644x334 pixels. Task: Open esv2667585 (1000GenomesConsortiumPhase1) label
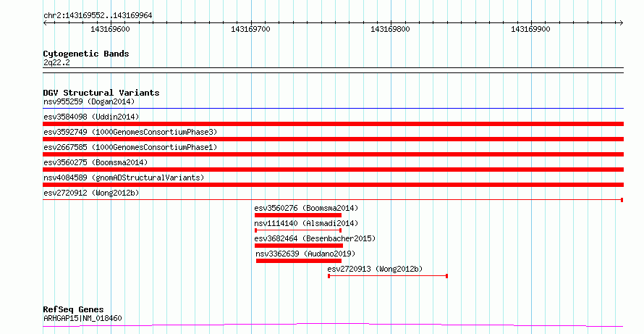click(130, 147)
